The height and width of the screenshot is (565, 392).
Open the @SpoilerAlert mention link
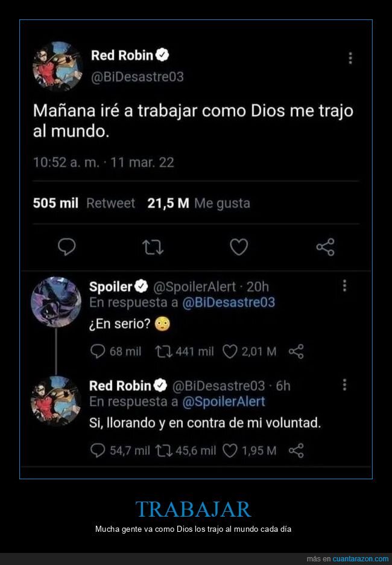coord(224,401)
